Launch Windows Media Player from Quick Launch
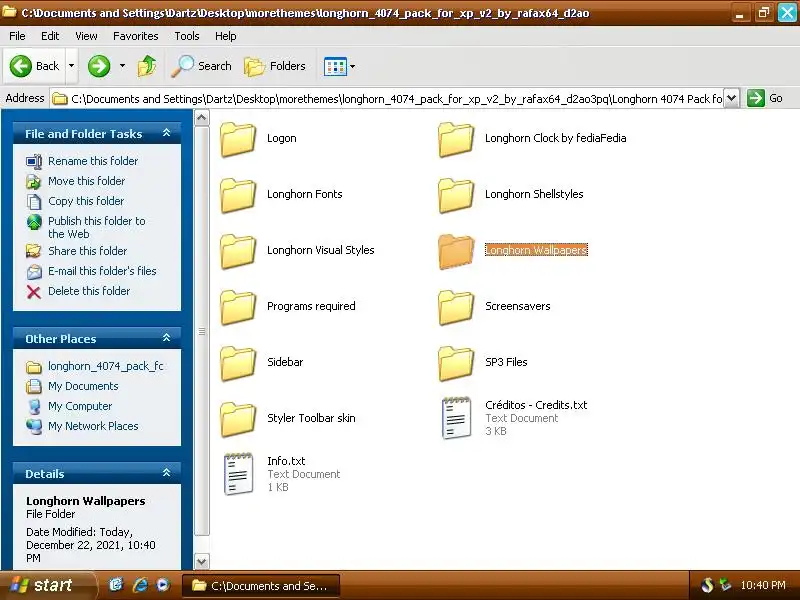The image size is (800, 600). click(163, 585)
